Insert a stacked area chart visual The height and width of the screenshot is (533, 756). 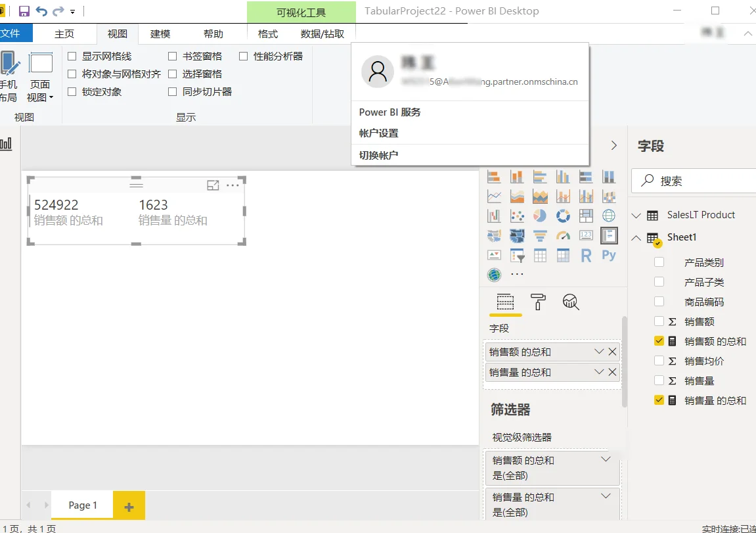click(x=540, y=197)
